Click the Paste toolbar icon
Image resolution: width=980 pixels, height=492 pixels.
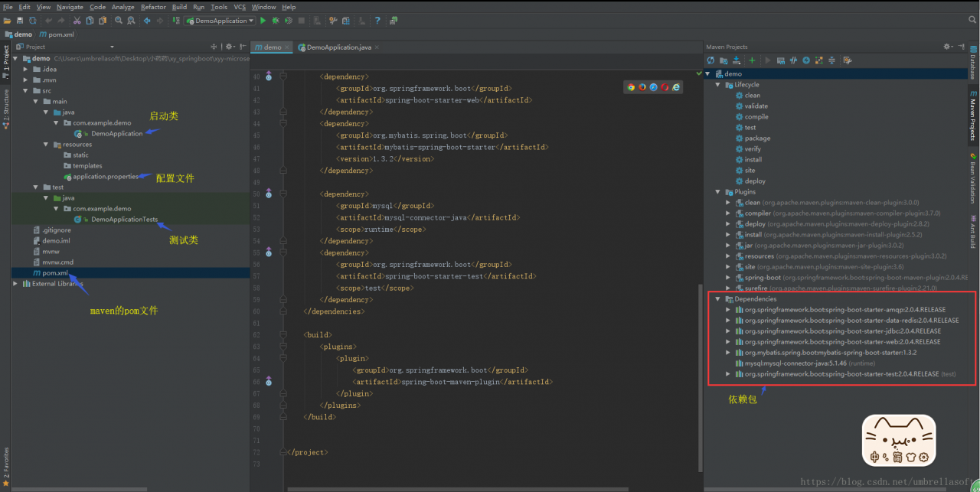point(102,21)
